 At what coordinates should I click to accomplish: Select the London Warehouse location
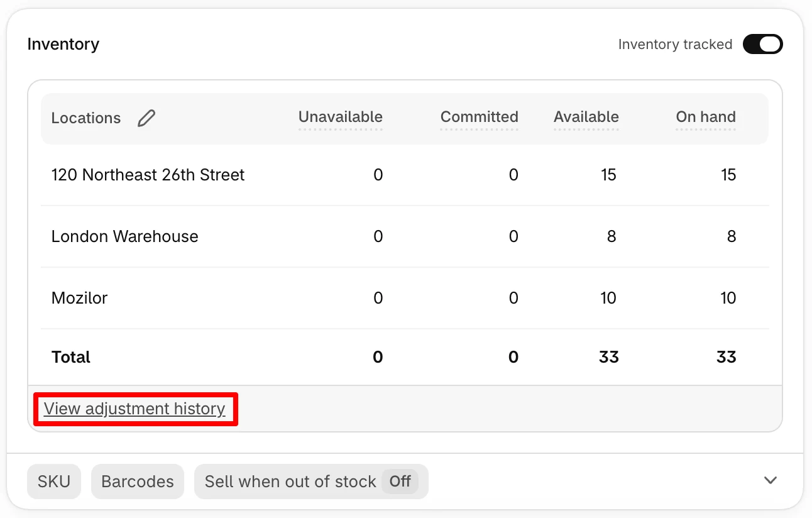125,236
